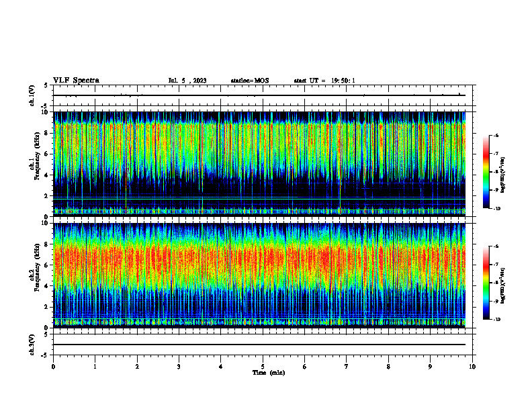Click the ch.1 voltage waveform trace
The height and width of the screenshot is (411, 532).
pos(259,95)
